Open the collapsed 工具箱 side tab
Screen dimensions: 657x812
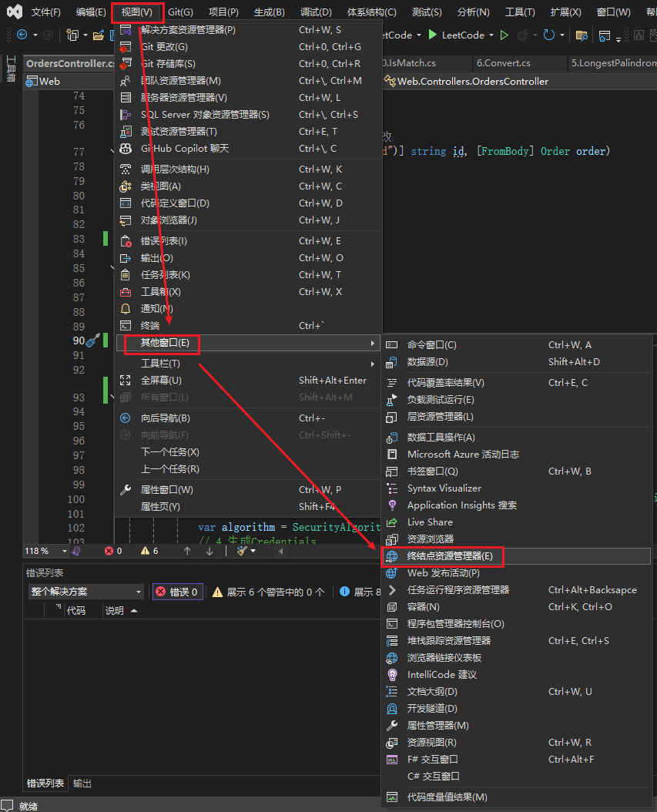tap(11, 69)
